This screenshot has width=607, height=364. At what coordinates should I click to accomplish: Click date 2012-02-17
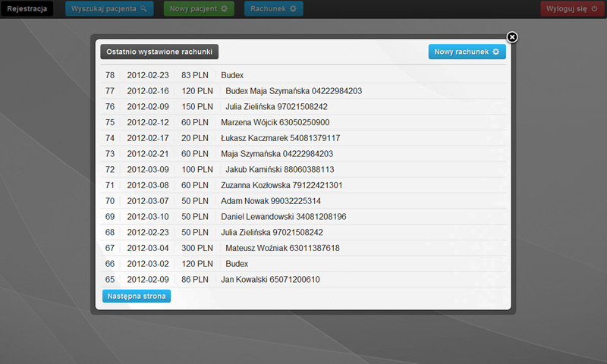(x=148, y=138)
